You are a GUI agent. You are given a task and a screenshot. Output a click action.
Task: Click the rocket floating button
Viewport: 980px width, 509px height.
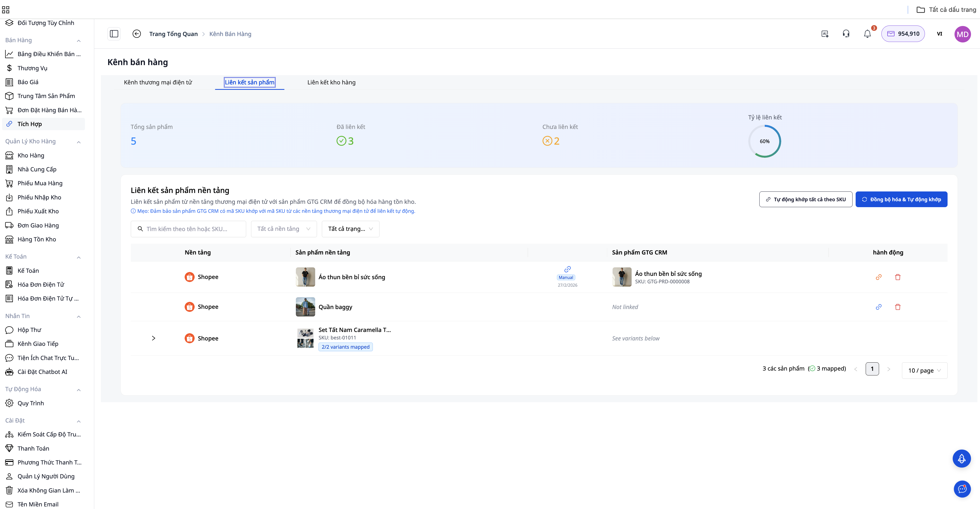(961, 459)
